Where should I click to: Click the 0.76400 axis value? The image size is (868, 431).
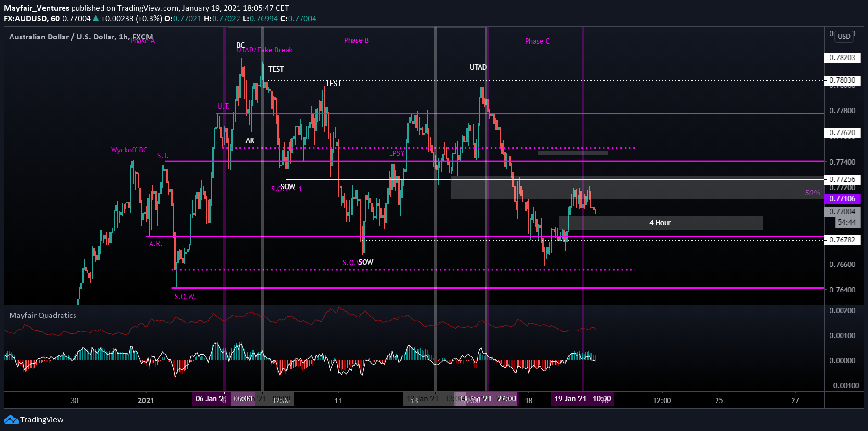843,290
